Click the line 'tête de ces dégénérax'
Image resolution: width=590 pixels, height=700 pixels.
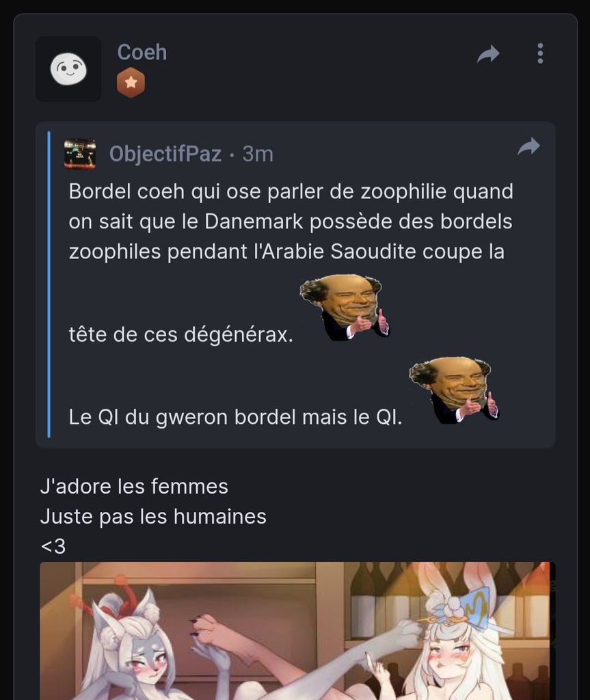181,335
